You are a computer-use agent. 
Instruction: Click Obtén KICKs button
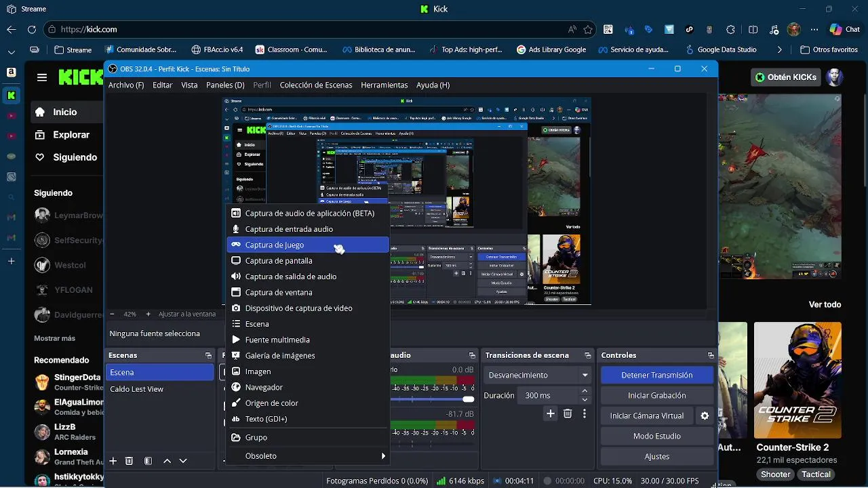pyautogui.click(x=786, y=77)
